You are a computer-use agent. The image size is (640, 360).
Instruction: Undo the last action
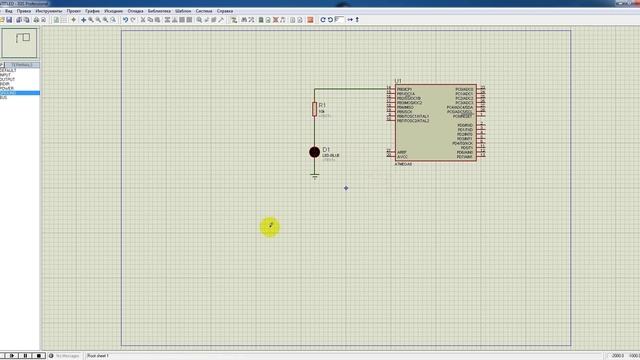[126, 20]
